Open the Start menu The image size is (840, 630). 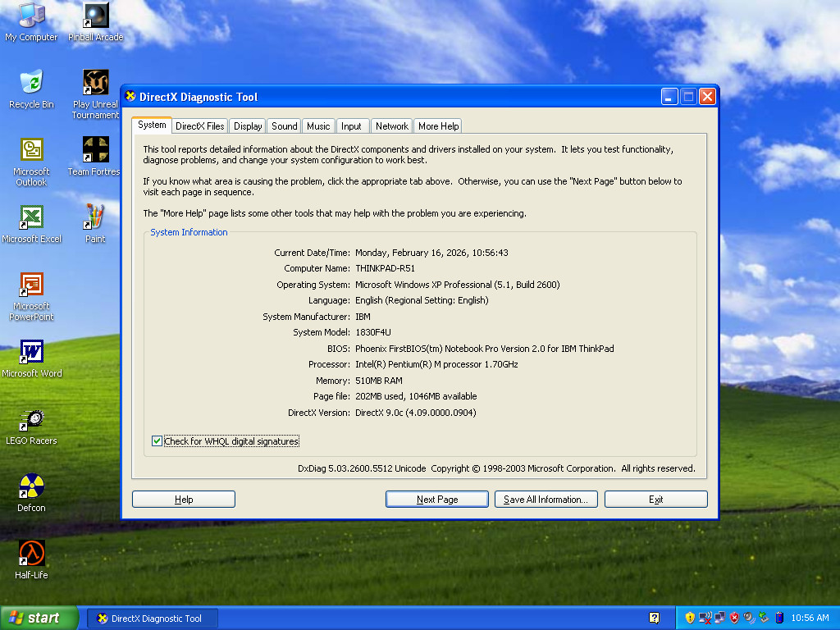tap(39, 618)
